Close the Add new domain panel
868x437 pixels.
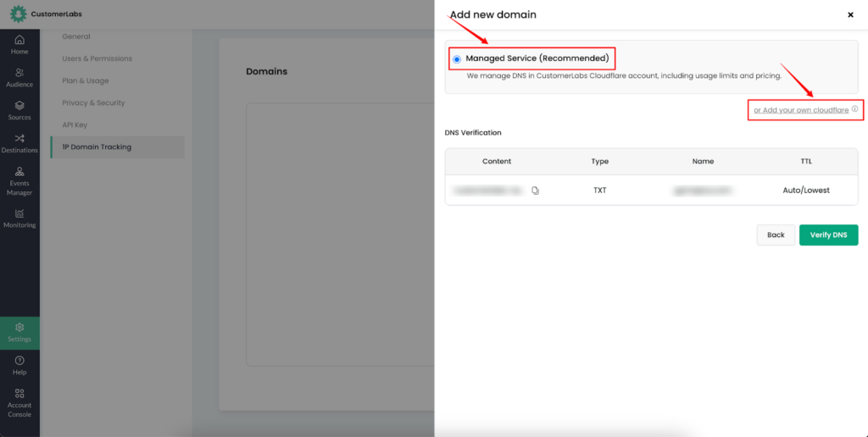pos(850,15)
